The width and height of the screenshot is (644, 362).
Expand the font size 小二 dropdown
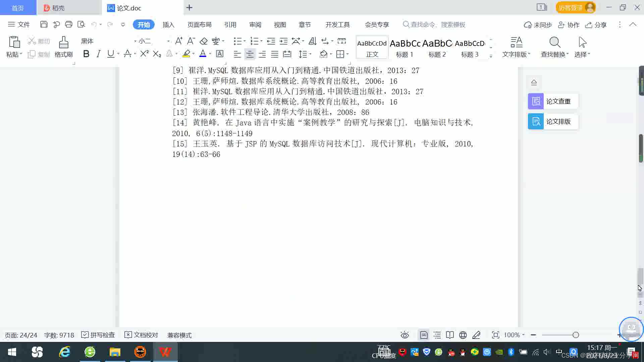(168, 41)
